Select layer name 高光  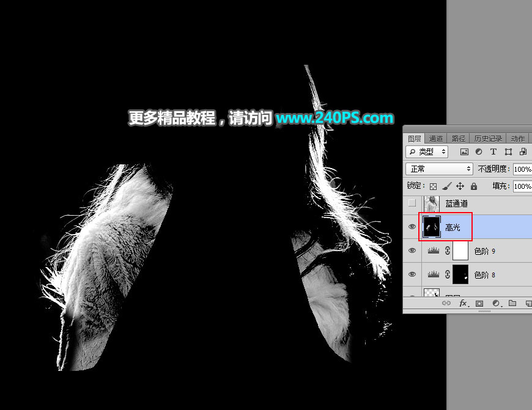pyautogui.click(x=453, y=227)
